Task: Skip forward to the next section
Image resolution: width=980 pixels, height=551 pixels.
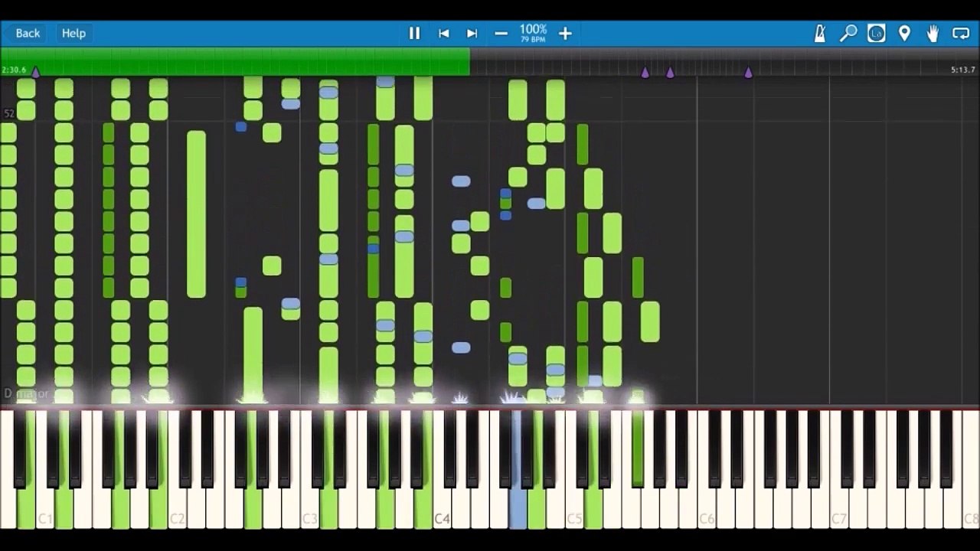Action: pos(472,33)
